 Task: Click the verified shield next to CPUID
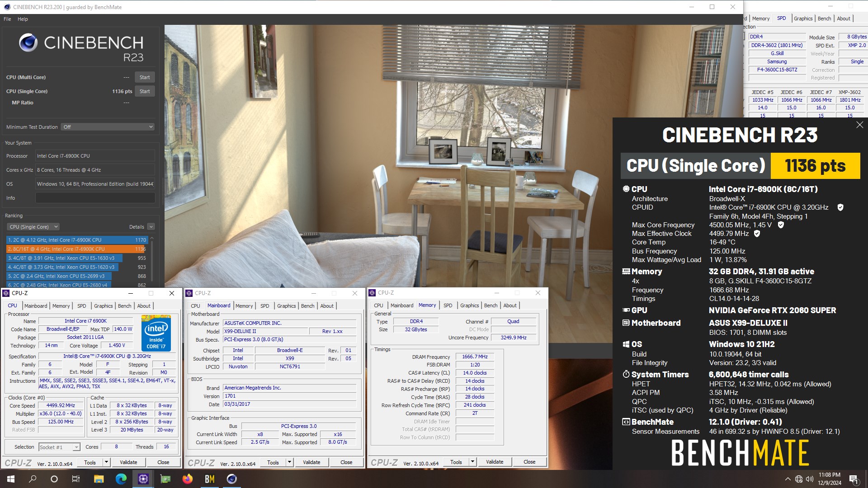coord(840,207)
